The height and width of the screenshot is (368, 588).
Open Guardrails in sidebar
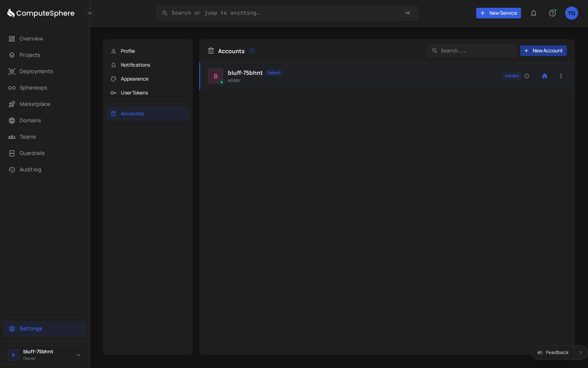point(45,153)
